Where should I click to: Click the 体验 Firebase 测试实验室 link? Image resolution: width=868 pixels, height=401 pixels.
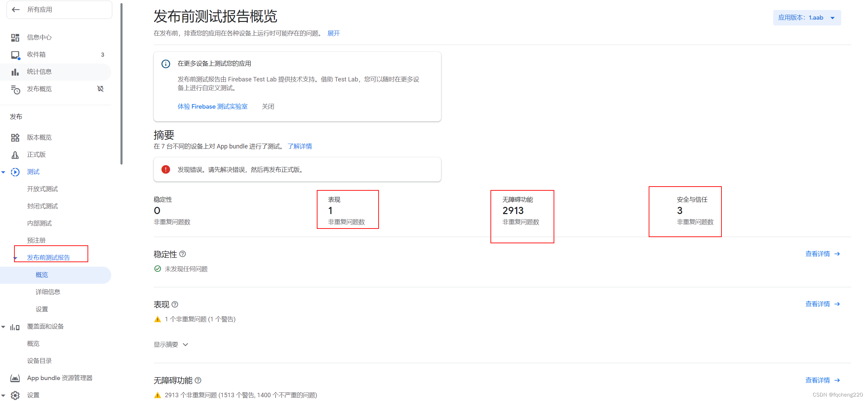tap(212, 107)
